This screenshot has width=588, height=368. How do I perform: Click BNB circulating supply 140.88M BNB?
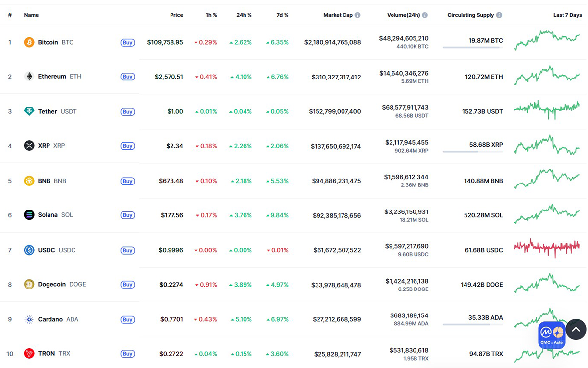pos(484,181)
